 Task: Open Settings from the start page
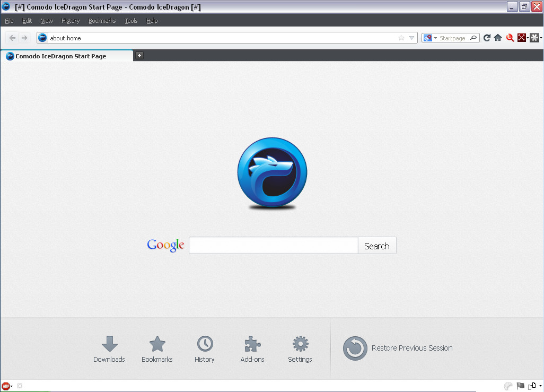300,349
